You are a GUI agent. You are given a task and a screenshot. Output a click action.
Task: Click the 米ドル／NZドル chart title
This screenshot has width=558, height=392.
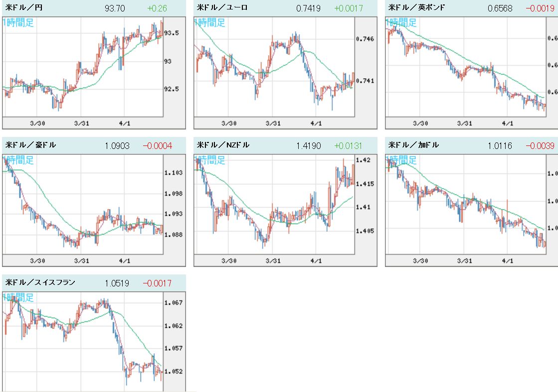click(223, 145)
